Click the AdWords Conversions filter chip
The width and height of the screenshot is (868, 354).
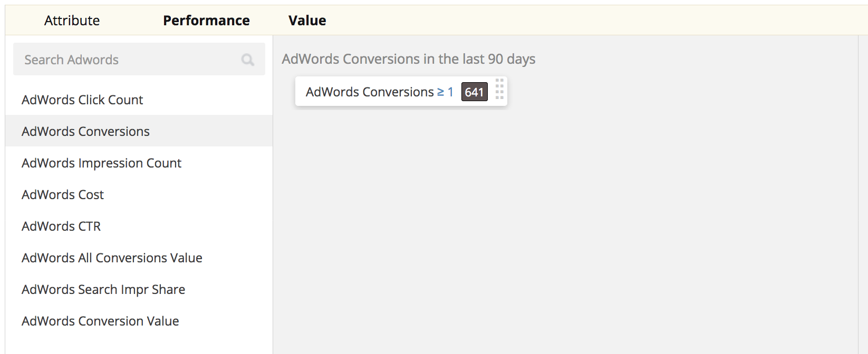pos(369,92)
